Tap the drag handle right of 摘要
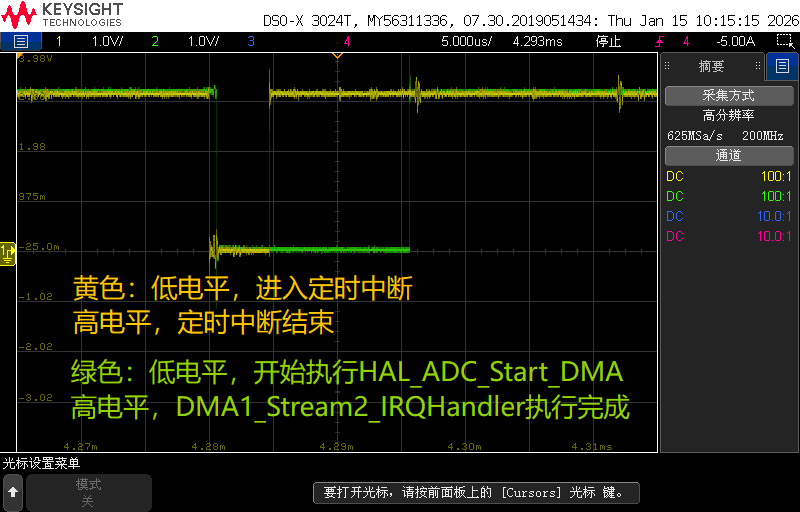Image resolution: width=800 pixels, height=512 pixels. tap(758, 66)
